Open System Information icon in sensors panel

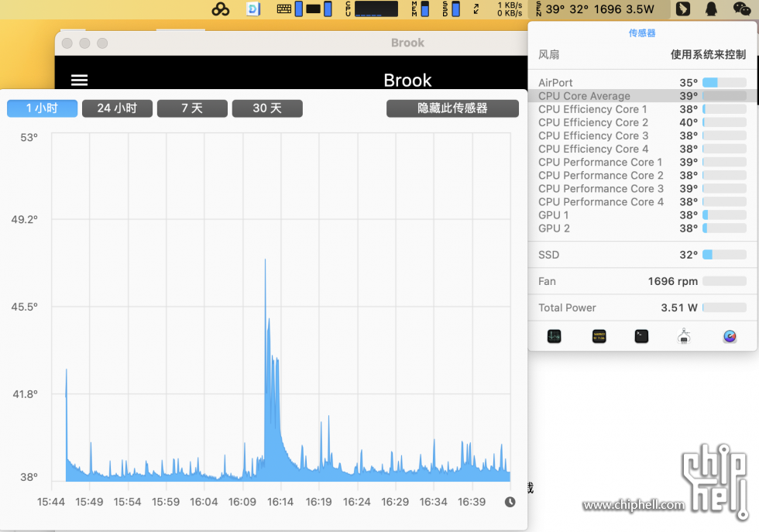click(x=684, y=336)
